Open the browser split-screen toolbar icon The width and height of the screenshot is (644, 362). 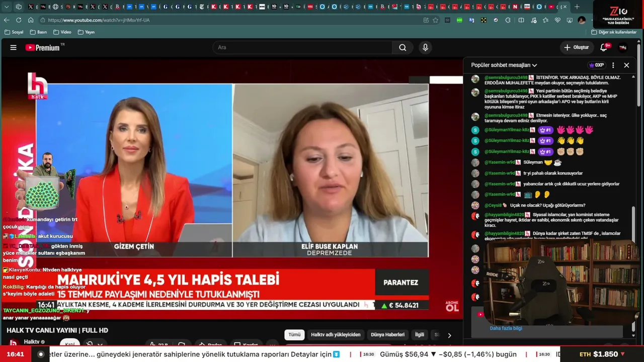pyautogui.click(x=521, y=20)
